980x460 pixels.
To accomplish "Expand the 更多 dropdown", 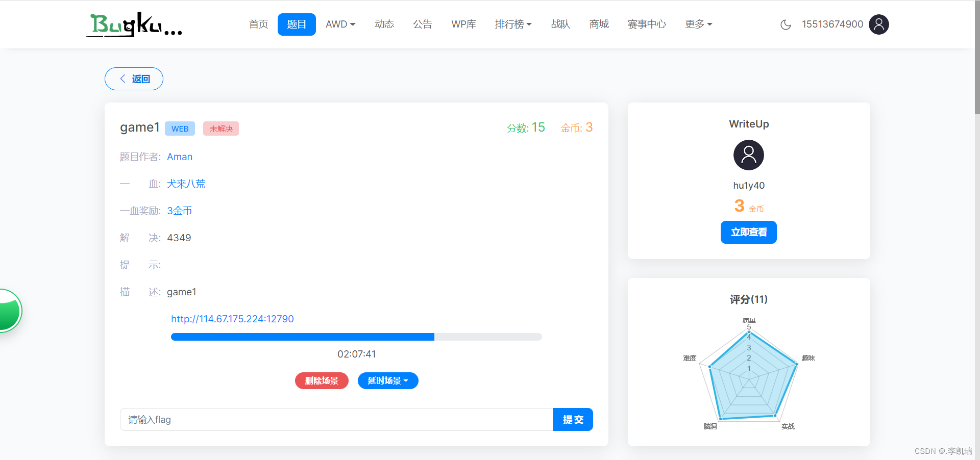I will 698,24.
